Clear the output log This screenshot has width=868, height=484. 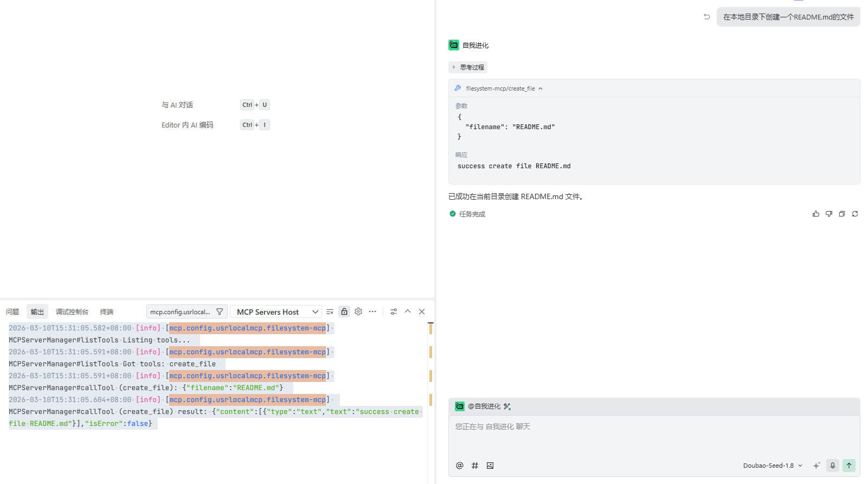330,311
